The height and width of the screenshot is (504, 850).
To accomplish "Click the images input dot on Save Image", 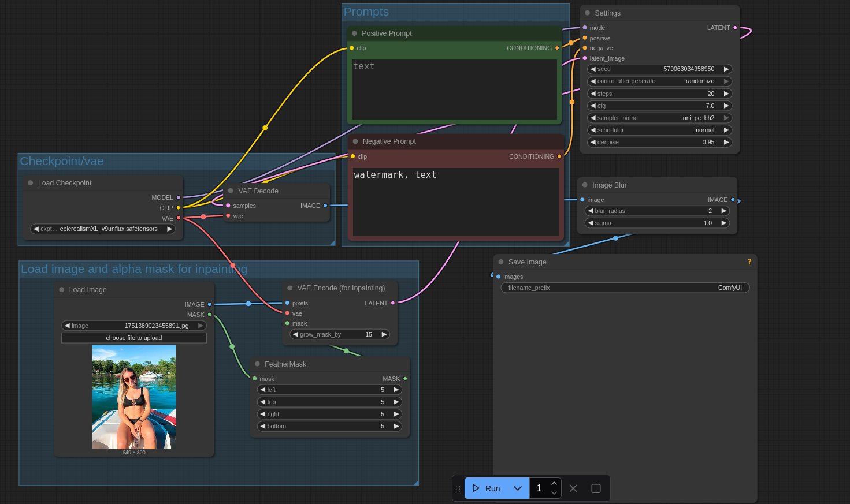I will pyautogui.click(x=498, y=277).
